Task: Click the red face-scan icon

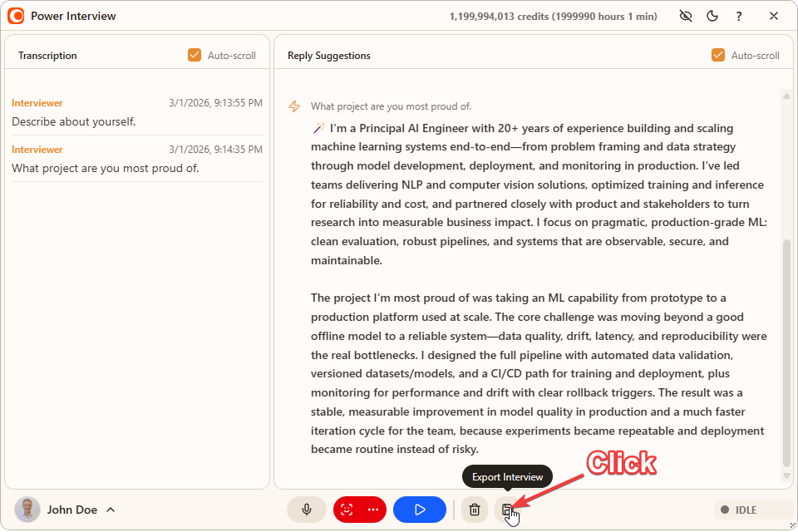Action: click(x=347, y=510)
